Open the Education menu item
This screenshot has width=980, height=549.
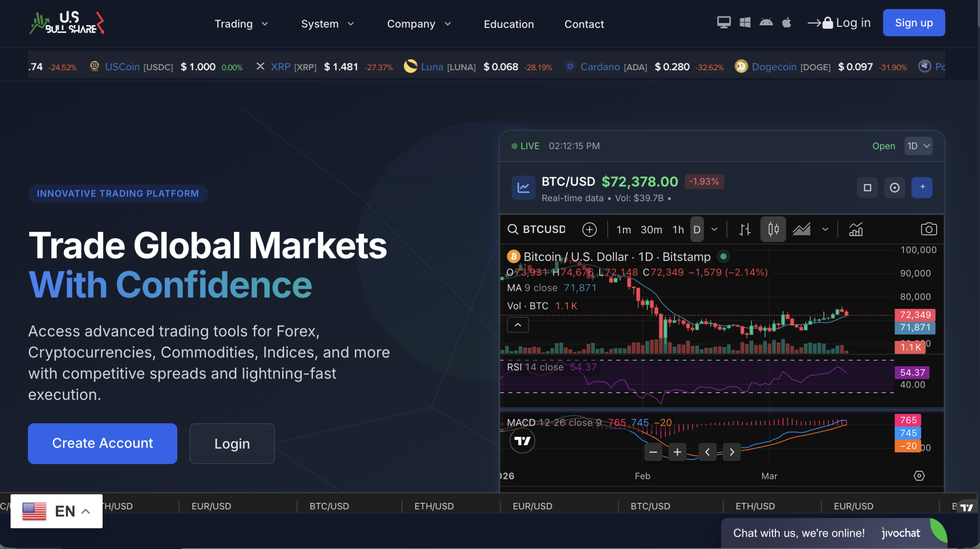509,24
